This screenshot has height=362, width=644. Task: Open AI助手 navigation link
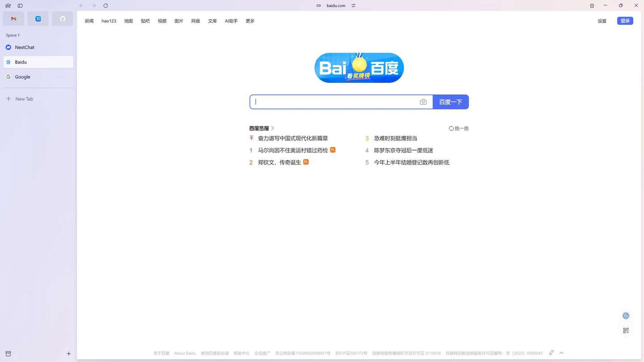[231, 21]
